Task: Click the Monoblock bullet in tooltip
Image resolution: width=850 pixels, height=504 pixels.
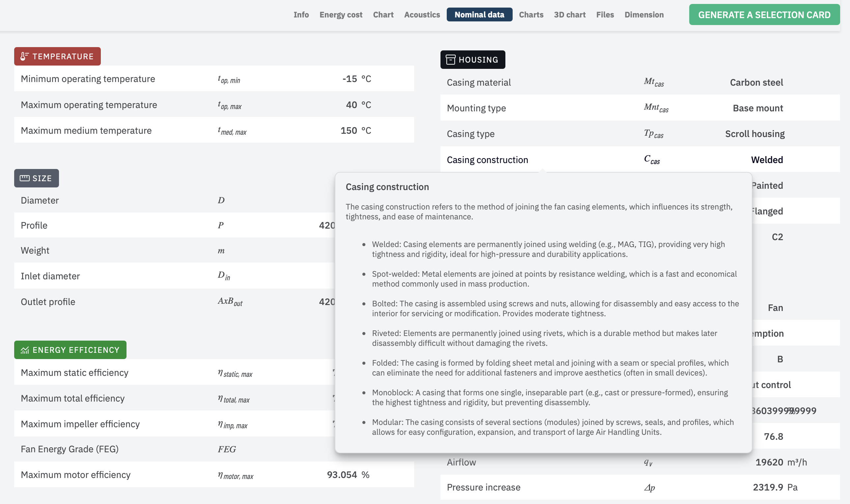Action: click(x=550, y=398)
